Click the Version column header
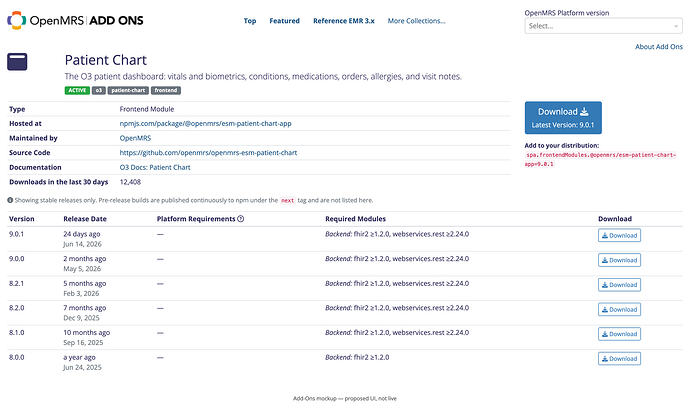The height and width of the screenshot is (408, 690). 22,219
